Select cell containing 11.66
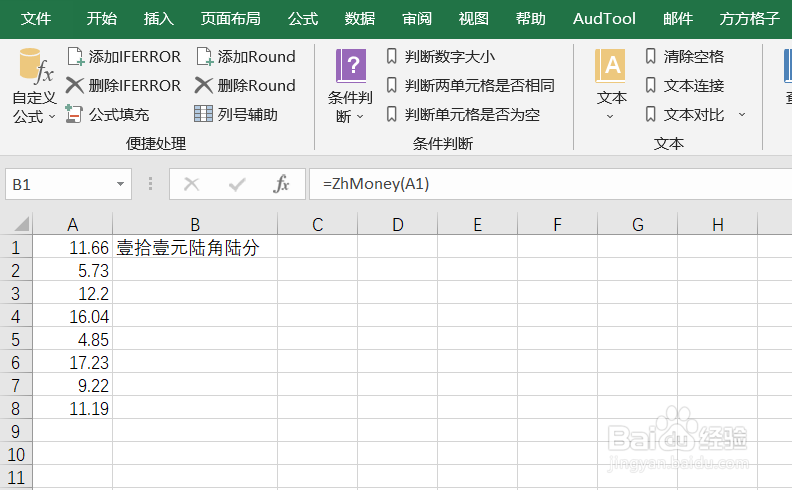Image resolution: width=792 pixels, height=490 pixels. 73,247
